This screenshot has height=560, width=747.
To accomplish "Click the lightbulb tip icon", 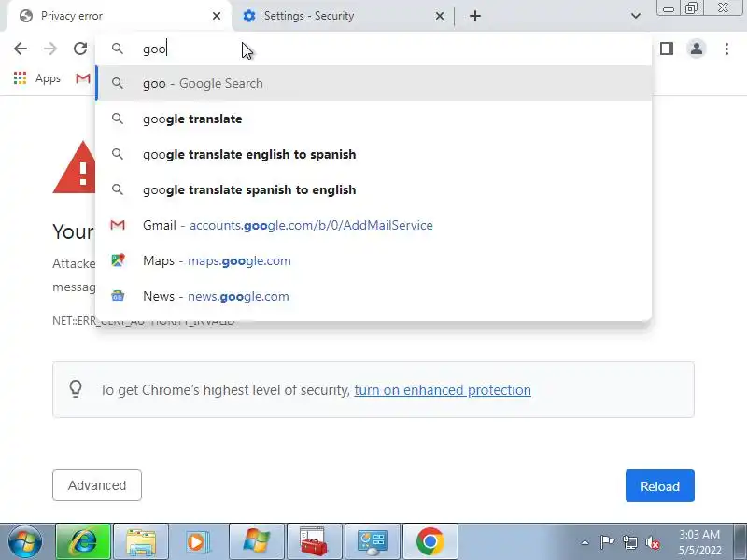I will (x=76, y=389).
